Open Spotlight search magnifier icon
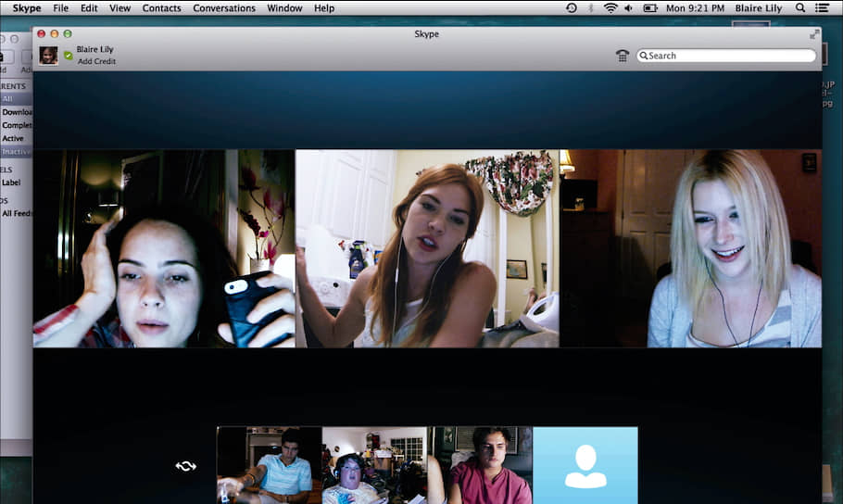 pyautogui.click(x=800, y=8)
